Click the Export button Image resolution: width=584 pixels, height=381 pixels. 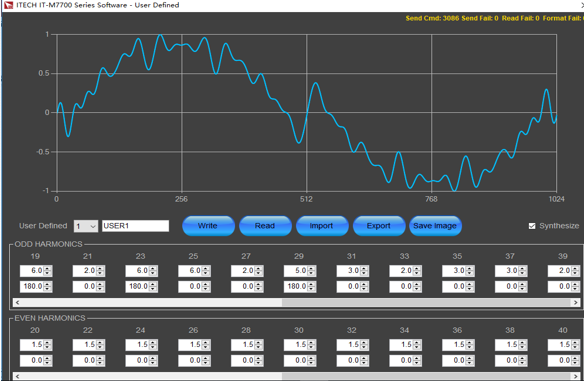(379, 226)
